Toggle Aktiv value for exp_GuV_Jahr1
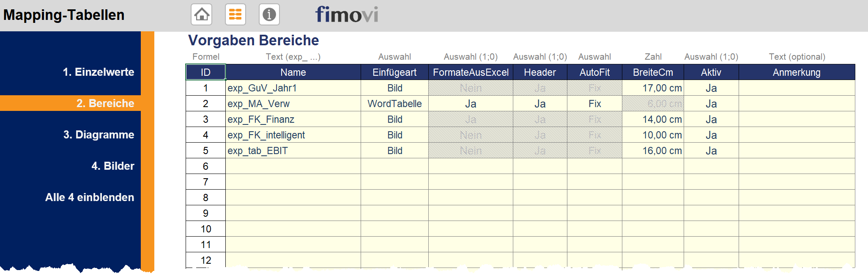868x276 pixels. pyautogui.click(x=711, y=88)
